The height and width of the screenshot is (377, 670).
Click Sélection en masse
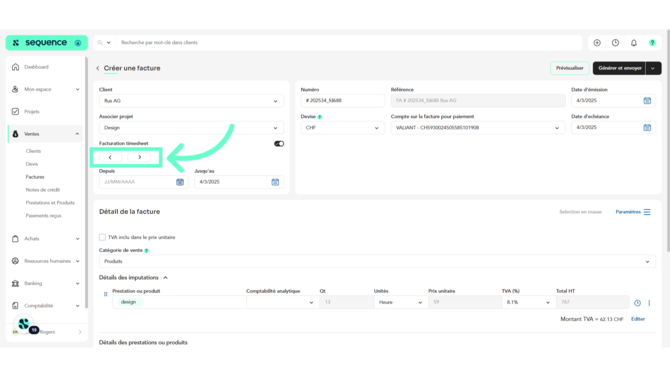pos(580,212)
